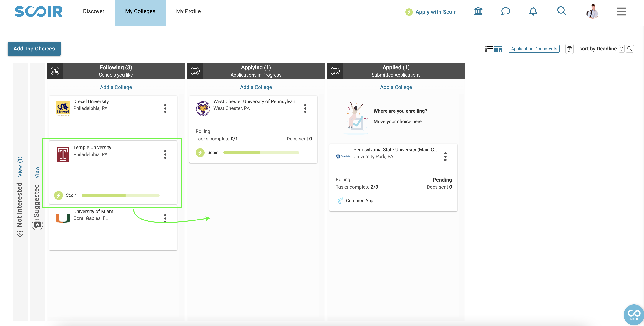The height and width of the screenshot is (326, 644).
Task: Switch to list view layout
Action: 489,49
